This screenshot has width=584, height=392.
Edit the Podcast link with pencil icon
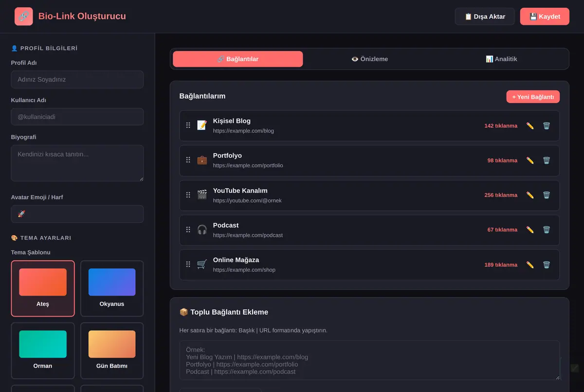530,230
